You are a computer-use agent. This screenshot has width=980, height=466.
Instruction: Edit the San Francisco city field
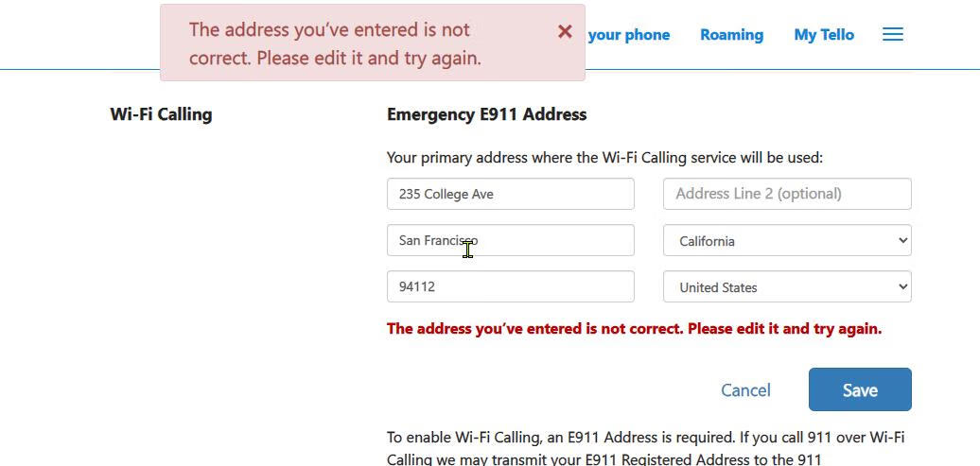coord(510,240)
